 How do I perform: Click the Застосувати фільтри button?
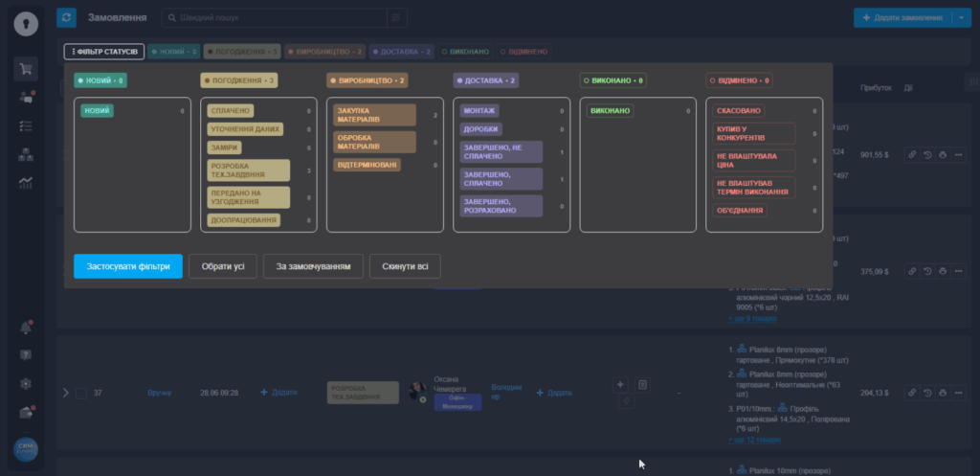(x=127, y=265)
